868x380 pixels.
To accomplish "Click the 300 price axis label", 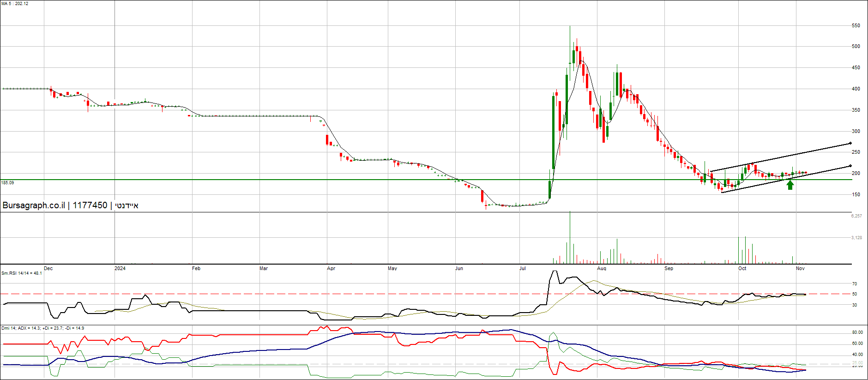I will (856, 131).
